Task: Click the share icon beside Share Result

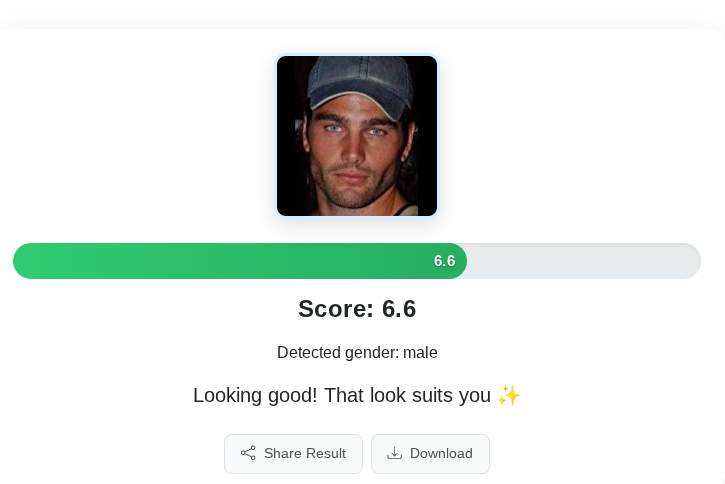Action: (x=248, y=453)
